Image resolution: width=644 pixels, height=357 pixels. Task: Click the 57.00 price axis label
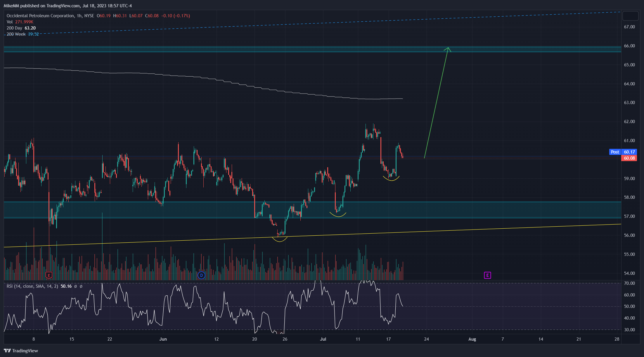[x=629, y=216]
